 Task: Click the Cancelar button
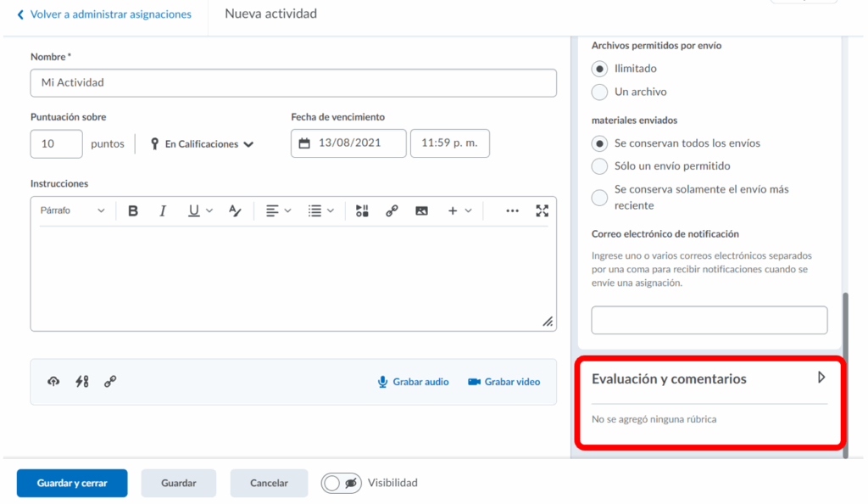(x=269, y=483)
